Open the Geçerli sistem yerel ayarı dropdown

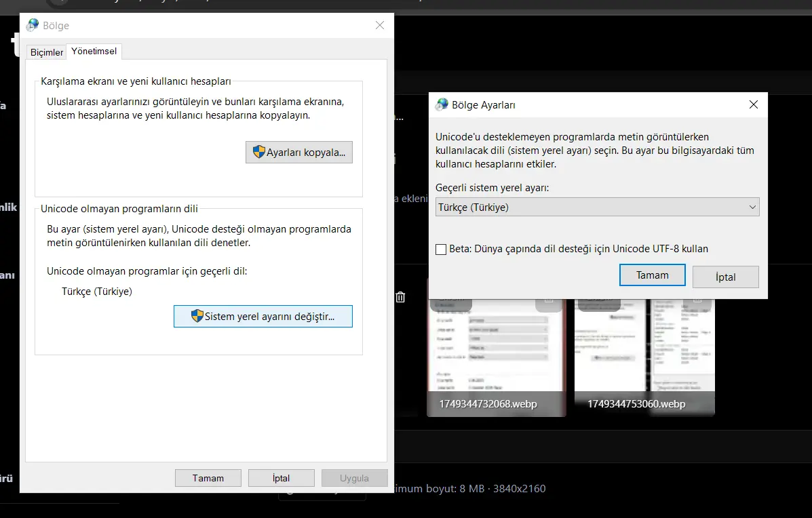[x=597, y=207]
